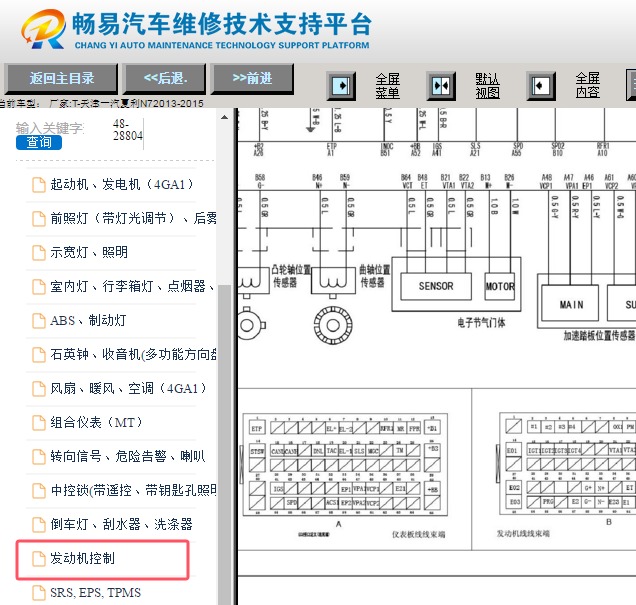This screenshot has width=636, height=605.
Task: Select the 默认视图 label
Action: (488, 86)
